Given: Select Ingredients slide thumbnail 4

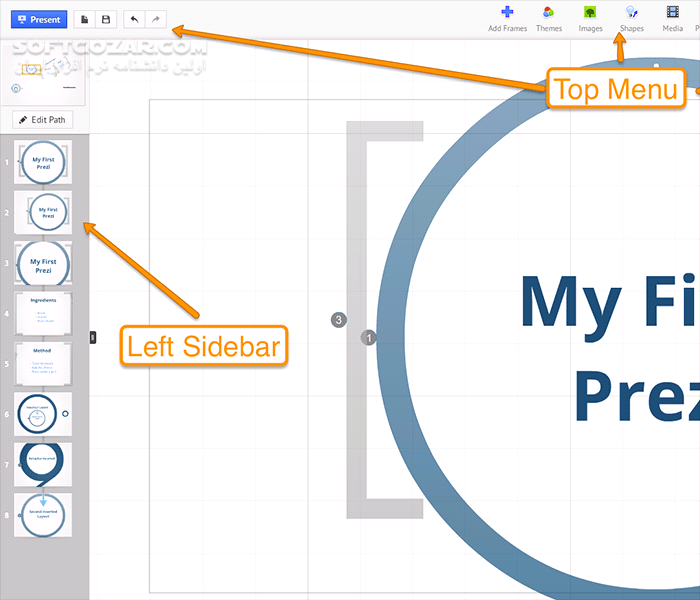Looking at the screenshot, I should click(43, 313).
